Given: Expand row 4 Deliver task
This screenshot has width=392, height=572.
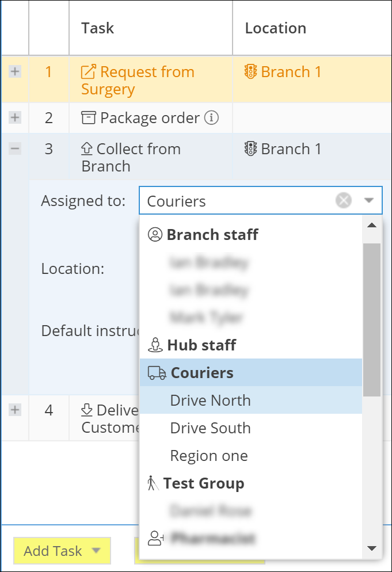Looking at the screenshot, I should [15, 410].
